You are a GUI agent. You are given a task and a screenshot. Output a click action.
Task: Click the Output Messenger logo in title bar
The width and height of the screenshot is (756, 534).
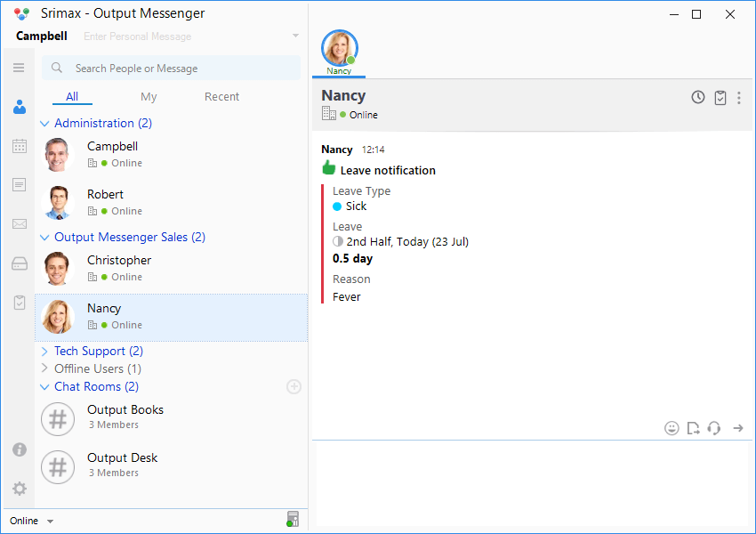21,13
